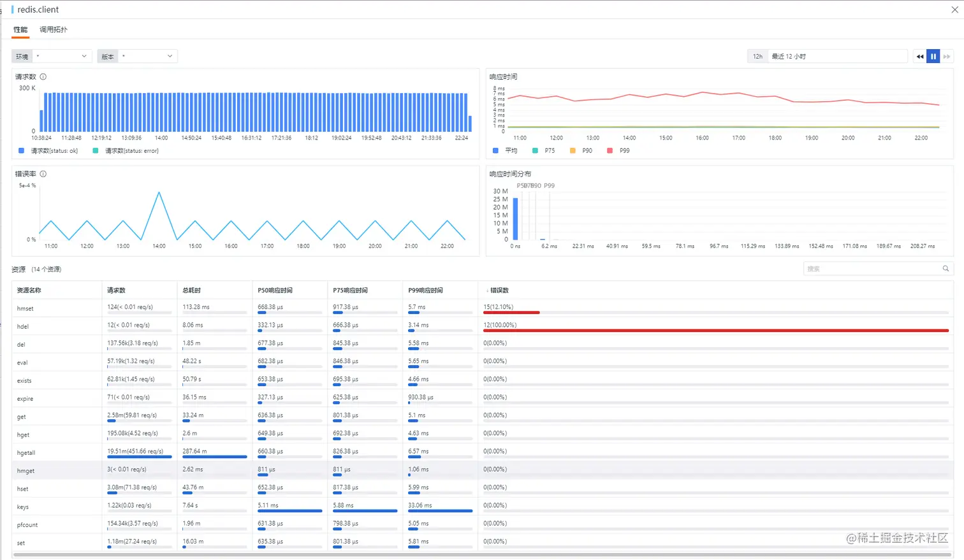The height and width of the screenshot is (560, 964).
Task: Click the 总耗时 column header
Action: point(192,291)
